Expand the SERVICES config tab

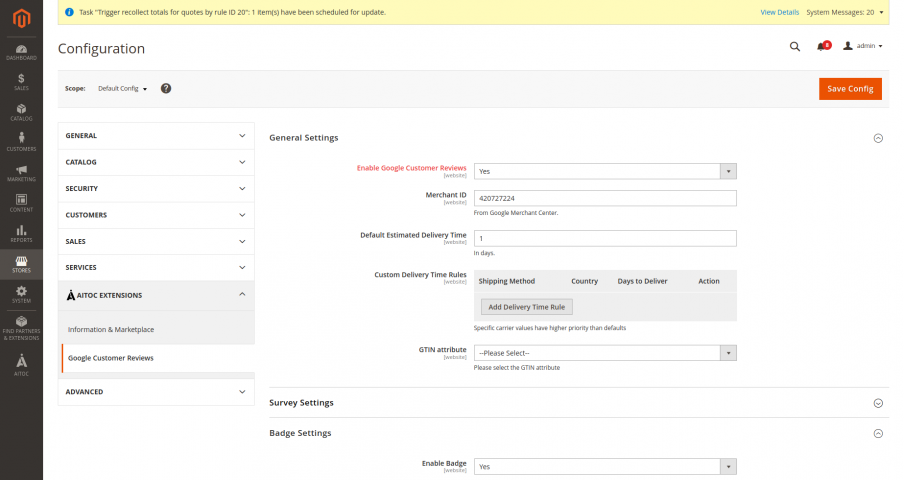[x=156, y=268]
